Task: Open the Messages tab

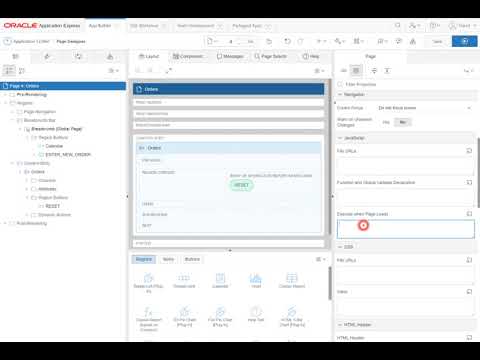Action: pos(230,56)
